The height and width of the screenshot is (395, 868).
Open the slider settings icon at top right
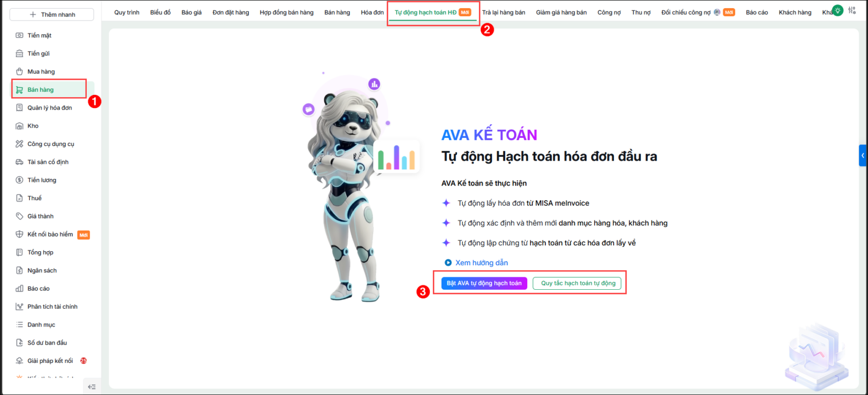point(852,10)
